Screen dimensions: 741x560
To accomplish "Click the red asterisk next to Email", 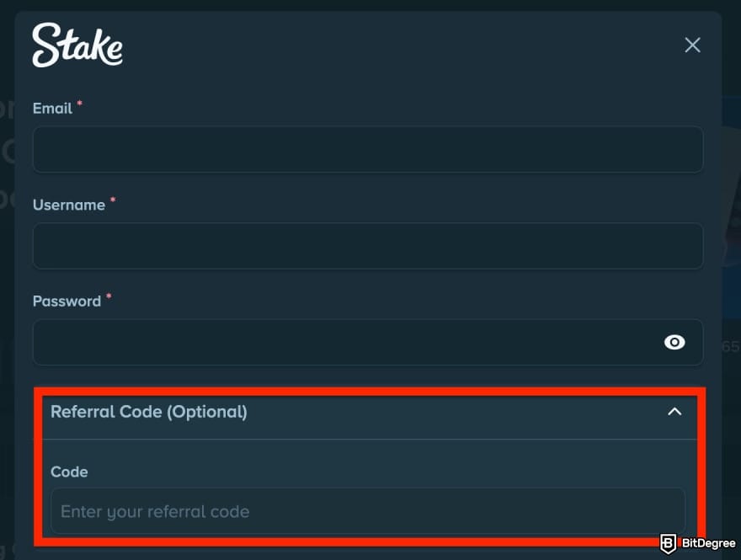I will click(78, 104).
